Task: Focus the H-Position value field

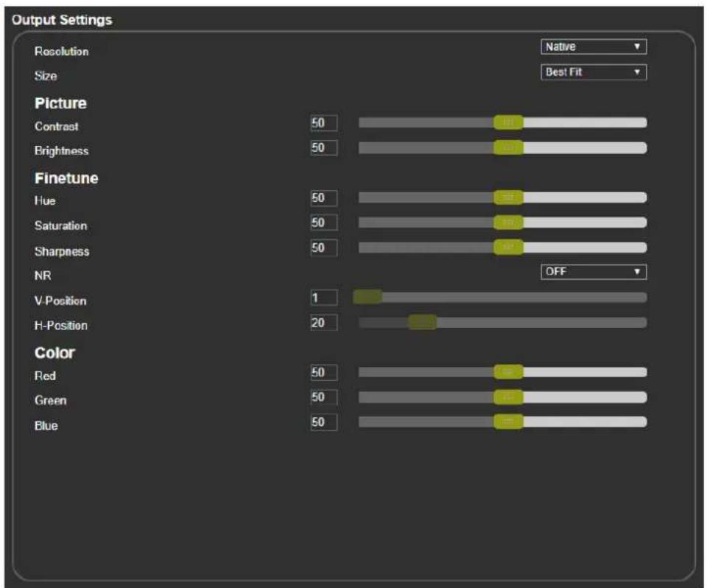Action: [324, 323]
